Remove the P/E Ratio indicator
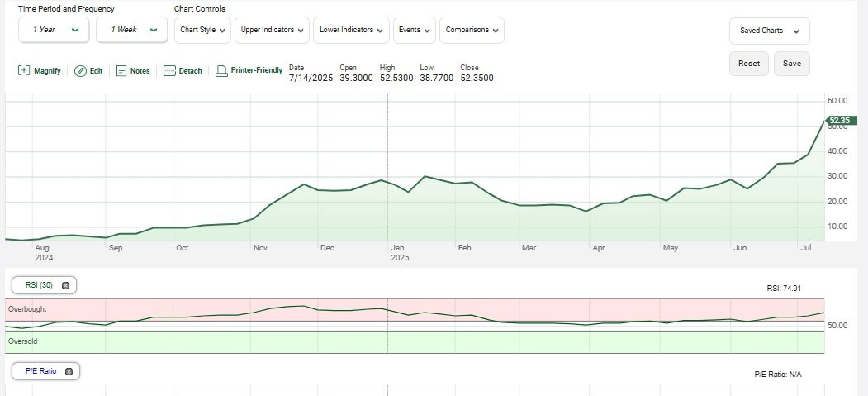Viewport: 868px width, 396px height. click(x=69, y=372)
